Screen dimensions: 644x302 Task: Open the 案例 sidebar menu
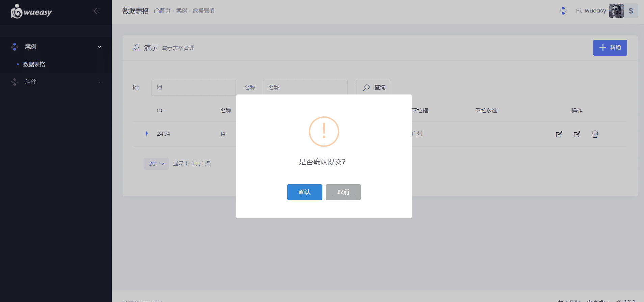56,47
